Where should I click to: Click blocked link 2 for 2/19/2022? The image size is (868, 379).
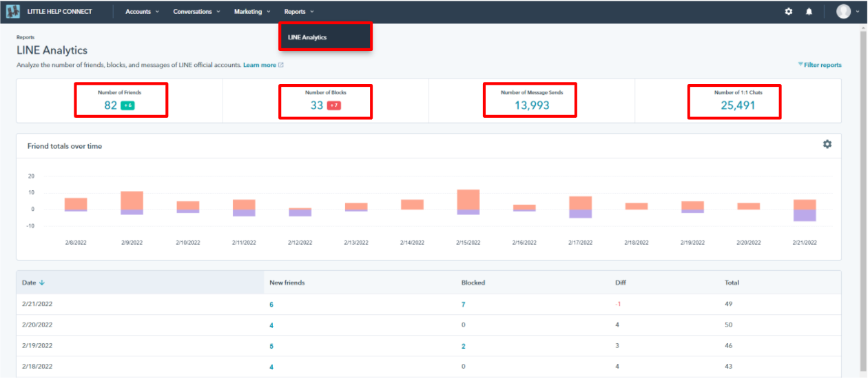[x=464, y=347]
